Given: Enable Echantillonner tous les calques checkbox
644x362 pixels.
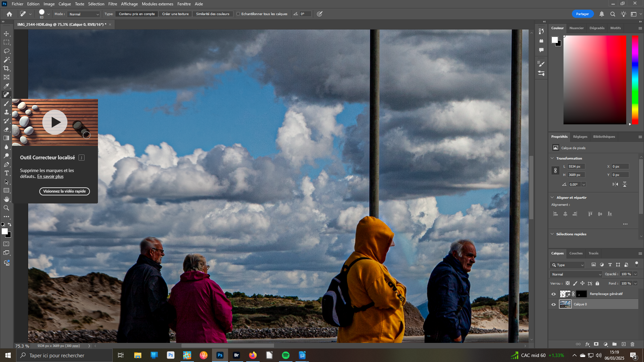Looking at the screenshot, I should click(238, 14).
